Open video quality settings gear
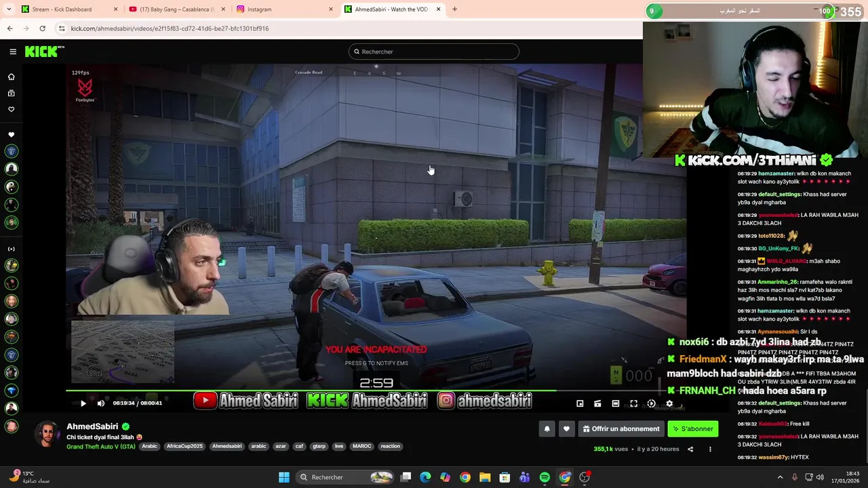This screenshot has height=488, width=868. pos(669,403)
